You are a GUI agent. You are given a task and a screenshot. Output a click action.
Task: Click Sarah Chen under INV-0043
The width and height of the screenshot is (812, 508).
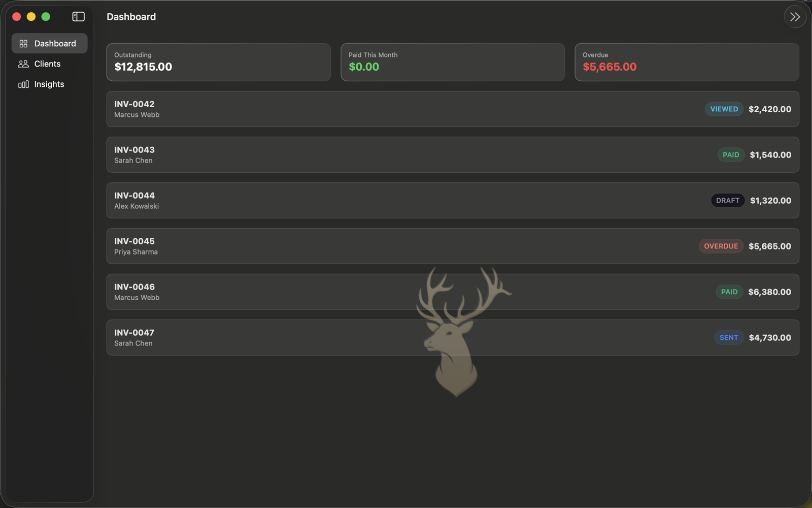click(x=133, y=161)
